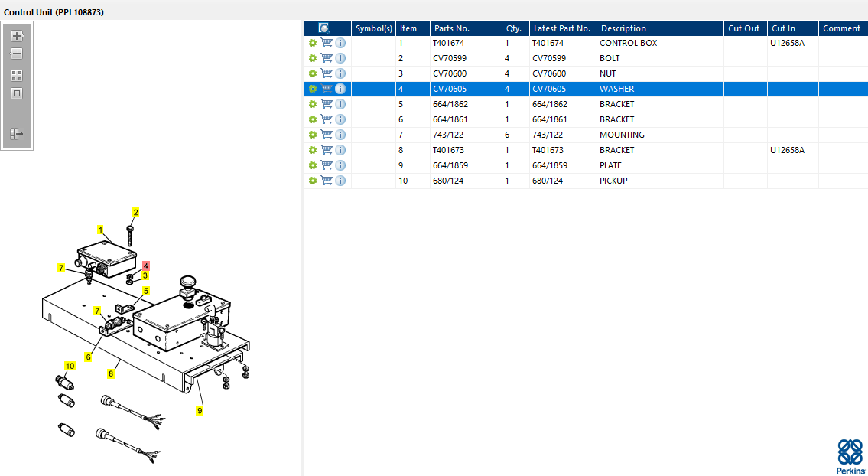Open info icon for BOLT row
The width and height of the screenshot is (868, 476).
pos(340,58)
